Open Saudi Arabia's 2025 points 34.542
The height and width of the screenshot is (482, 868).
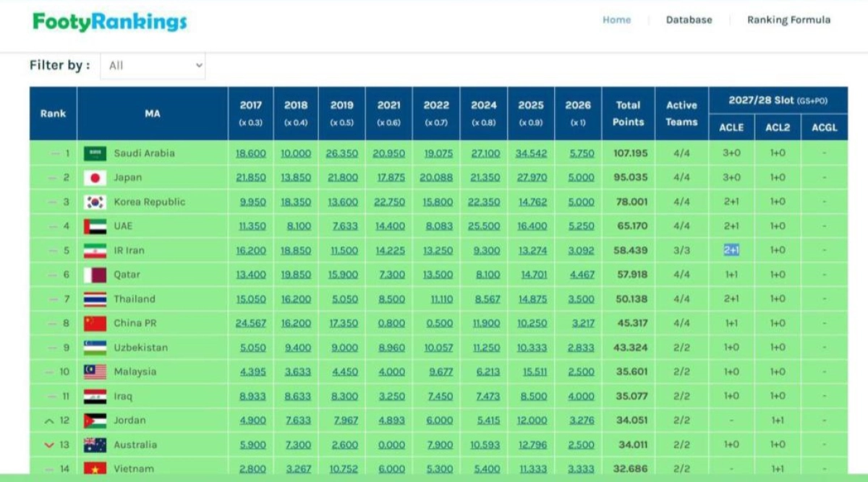(x=530, y=154)
